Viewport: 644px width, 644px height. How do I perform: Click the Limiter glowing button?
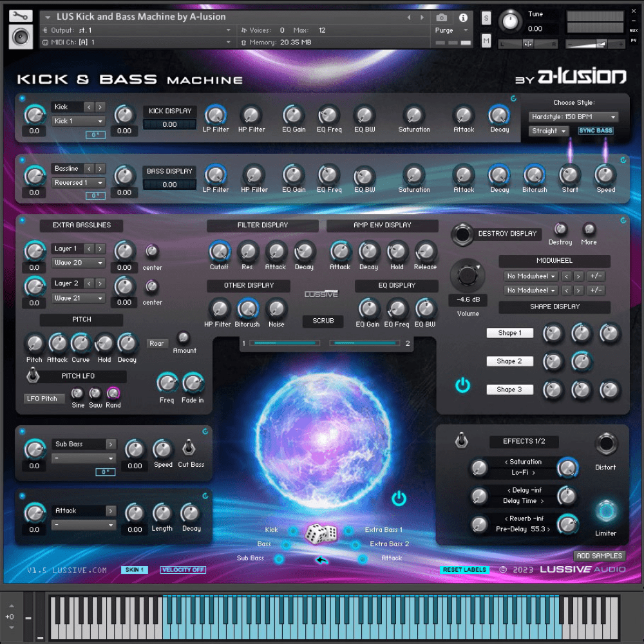click(606, 511)
